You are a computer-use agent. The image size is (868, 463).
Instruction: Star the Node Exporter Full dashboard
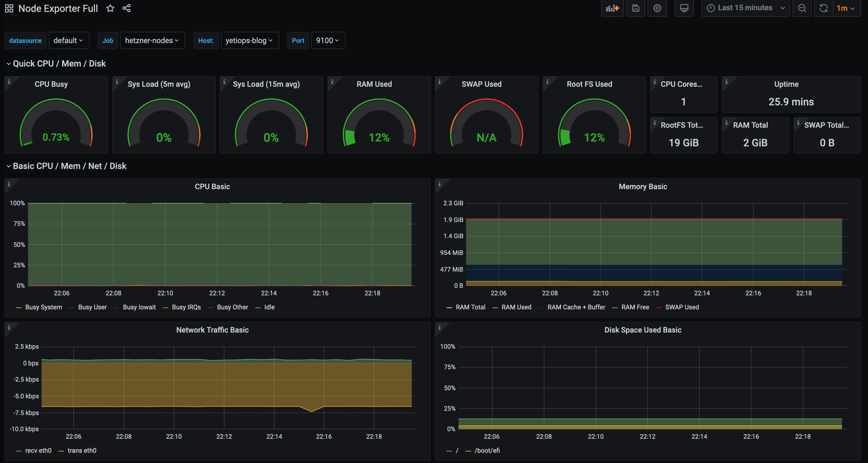click(110, 8)
